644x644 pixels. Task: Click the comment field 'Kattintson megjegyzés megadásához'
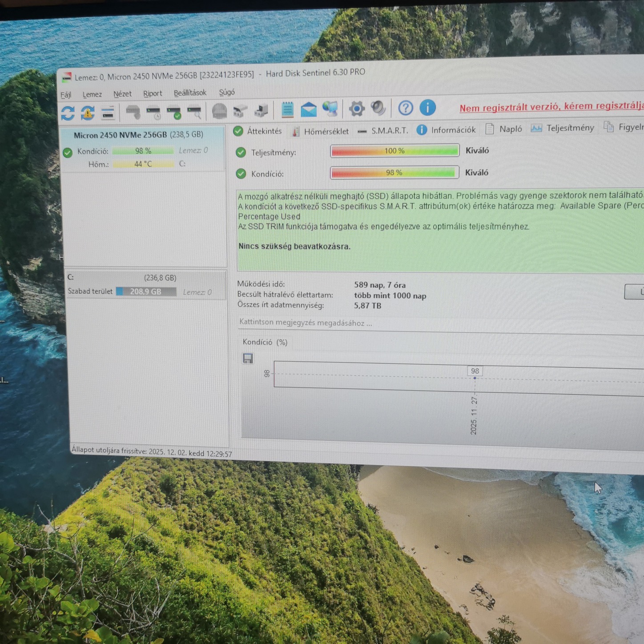[x=440, y=324]
